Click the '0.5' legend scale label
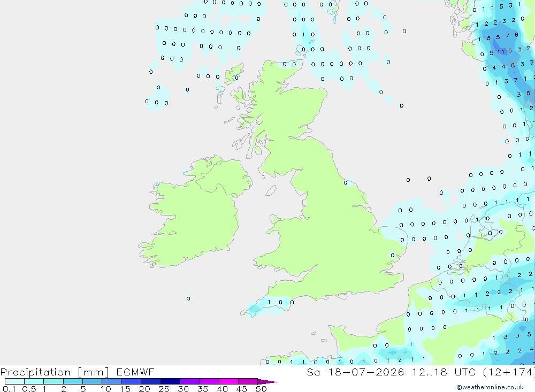The image size is (535, 392). click(x=29, y=389)
